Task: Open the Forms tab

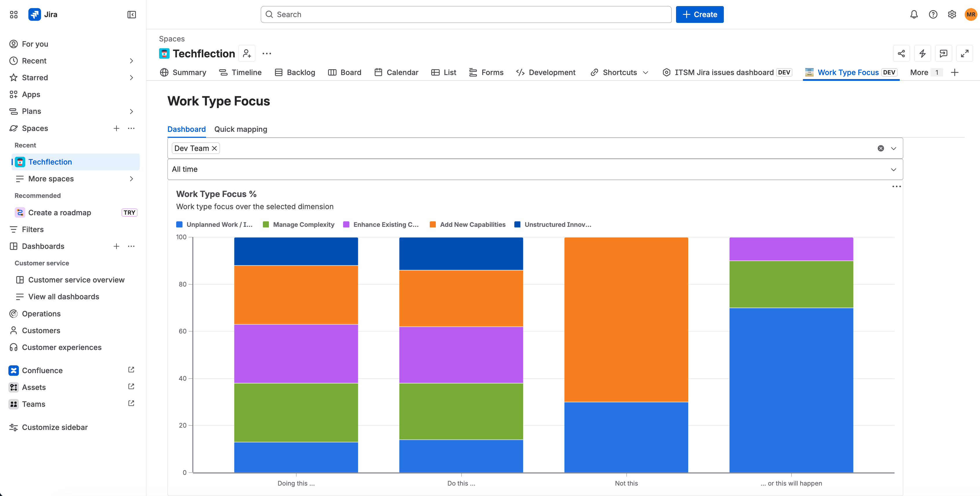Action: 486,72
